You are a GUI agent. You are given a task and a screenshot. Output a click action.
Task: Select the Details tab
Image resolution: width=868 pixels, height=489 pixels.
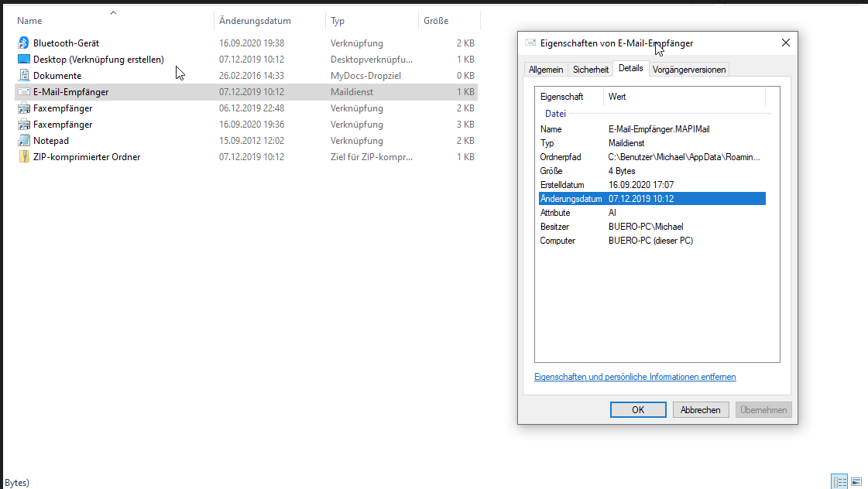(630, 69)
